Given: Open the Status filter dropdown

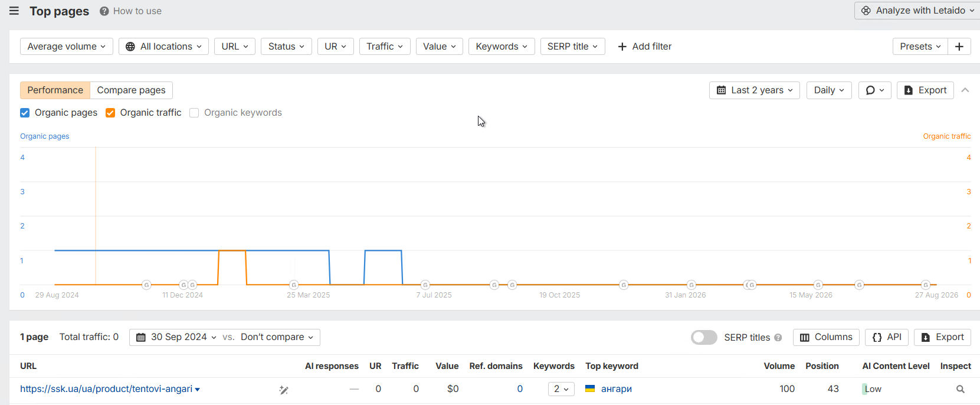Looking at the screenshot, I should pyautogui.click(x=286, y=47).
